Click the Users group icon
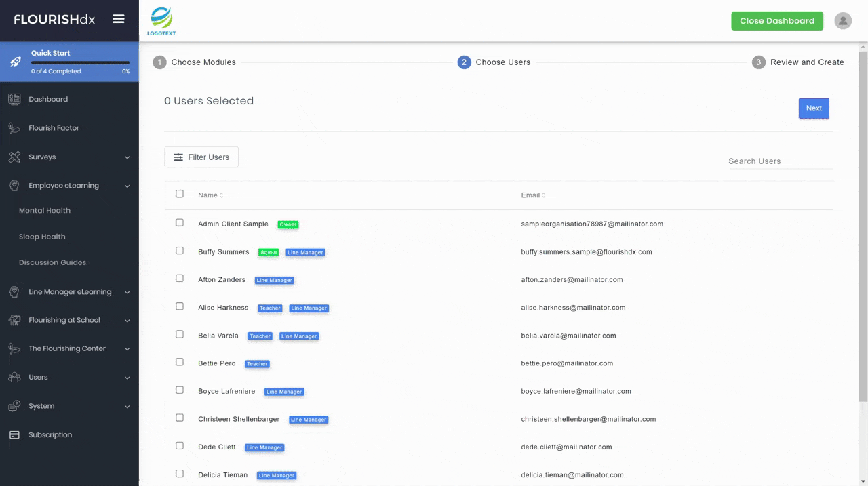This screenshot has width=868, height=486. pos(14,377)
